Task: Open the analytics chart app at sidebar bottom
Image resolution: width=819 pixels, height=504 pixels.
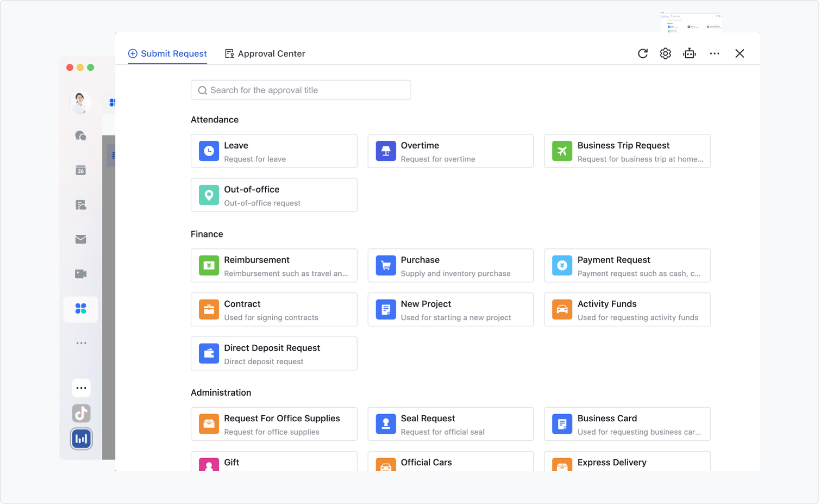Action: pos(80,438)
